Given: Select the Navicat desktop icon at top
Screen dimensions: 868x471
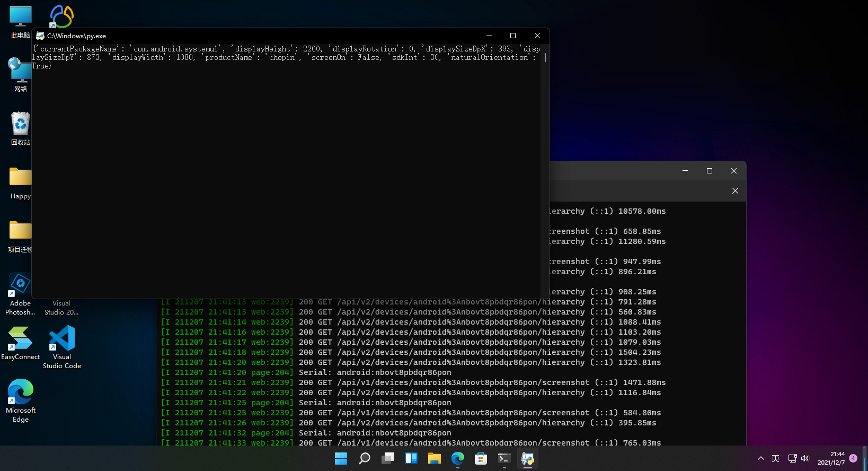Looking at the screenshot, I should (x=61, y=16).
